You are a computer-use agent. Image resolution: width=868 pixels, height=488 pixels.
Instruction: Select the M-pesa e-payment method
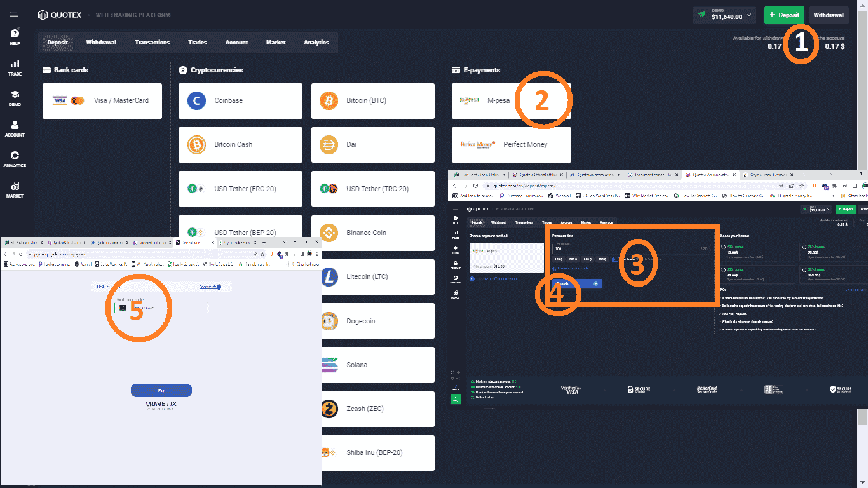click(x=512, y=100)
